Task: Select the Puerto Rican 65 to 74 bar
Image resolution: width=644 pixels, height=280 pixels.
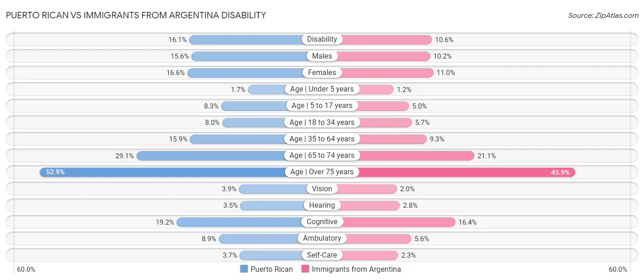Action: (211, 156)
